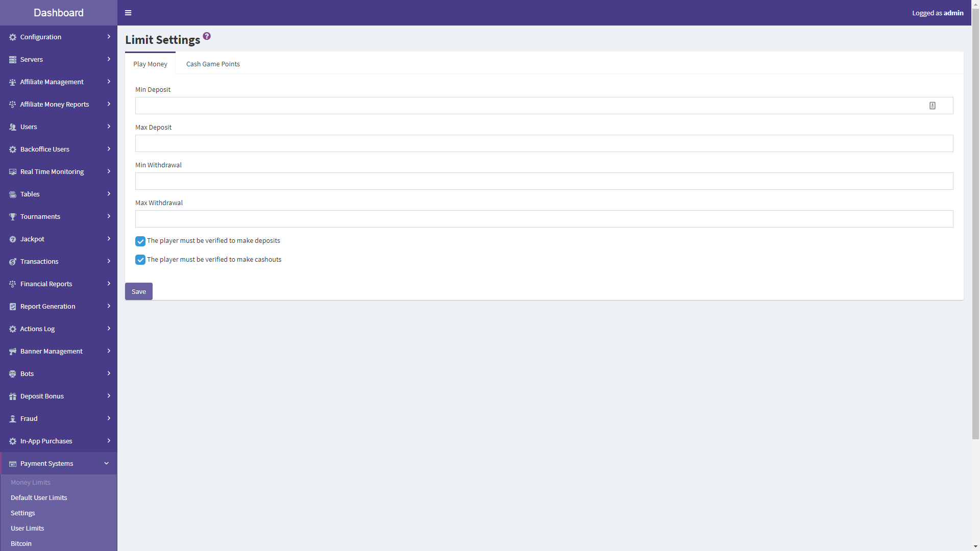Image resolution: width=980 pixels, height=551 pixels.
Task: Click the Tournaments sidebar icon
Action: [x=13, y=216]
